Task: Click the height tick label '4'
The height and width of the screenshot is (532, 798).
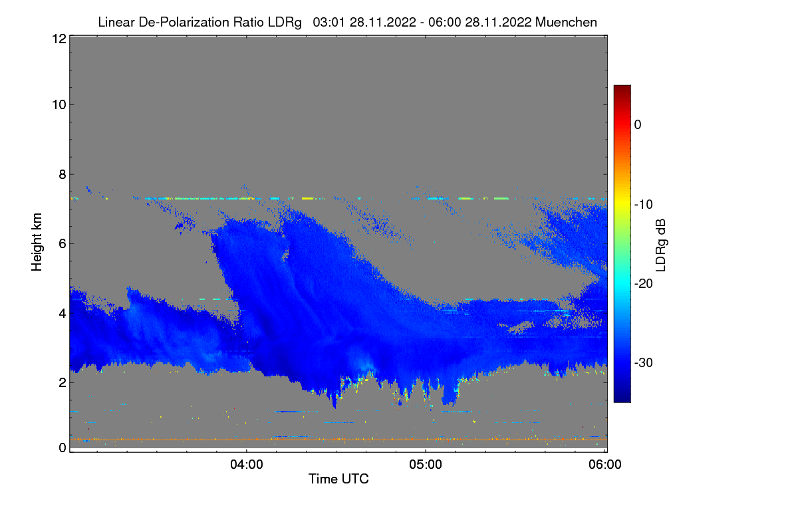Action: (x=63, y=313)
